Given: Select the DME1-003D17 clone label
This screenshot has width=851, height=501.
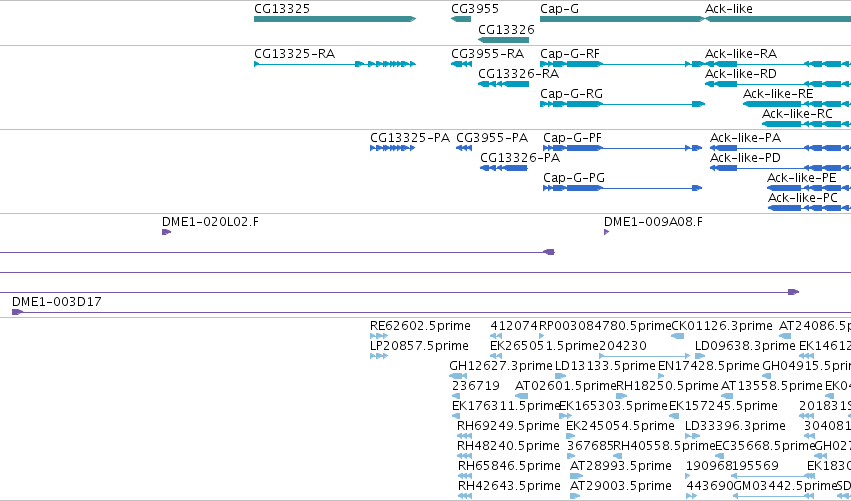Looking at the screenshot, I should click(x=57, y=302).
